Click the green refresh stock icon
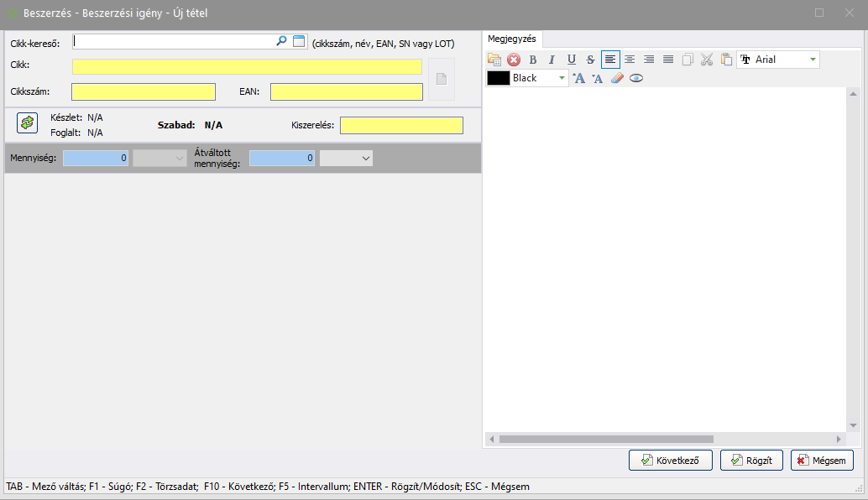 click(x=28, y=123)
